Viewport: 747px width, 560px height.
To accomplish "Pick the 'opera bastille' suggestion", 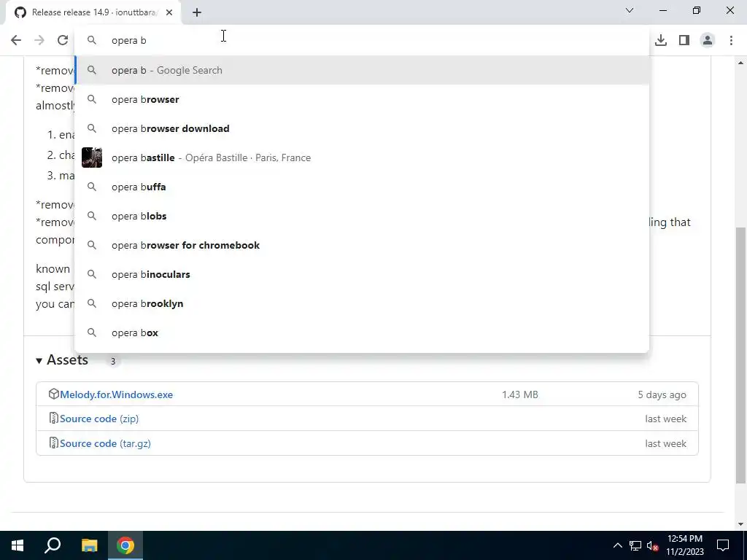I will pos(362,157).
